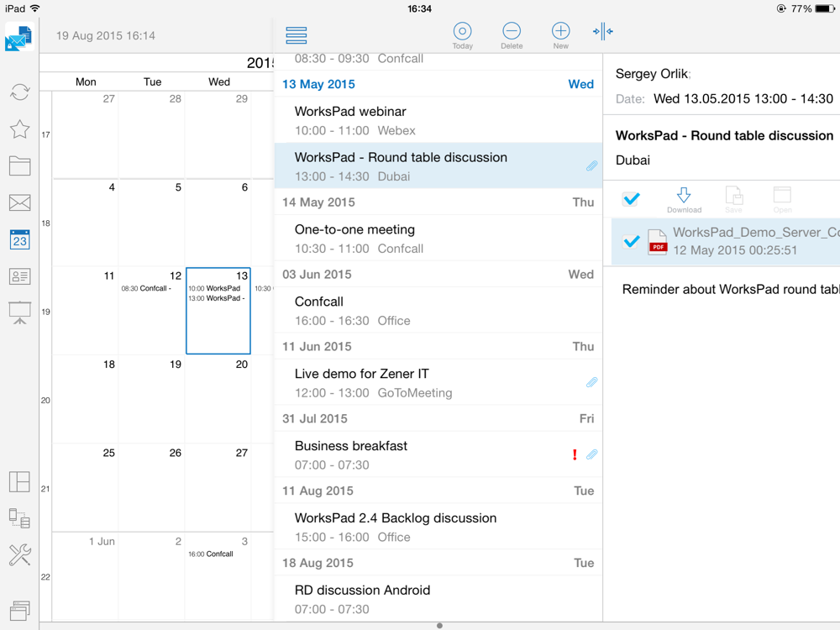Select the WorksPad webinar event

click(x=438, y=120)
